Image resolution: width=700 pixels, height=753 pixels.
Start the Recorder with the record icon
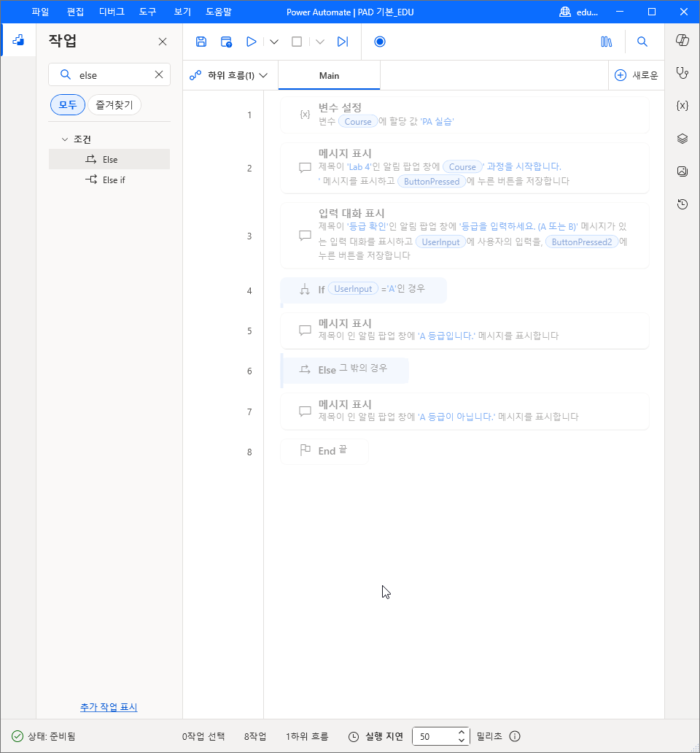coord(379,42)
